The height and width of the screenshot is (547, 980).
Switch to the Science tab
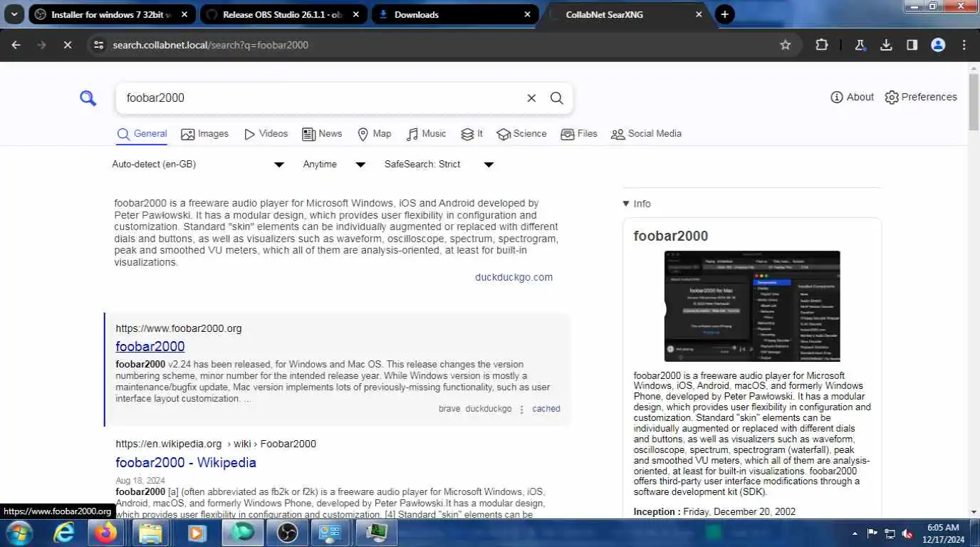[x=521, y=134]
